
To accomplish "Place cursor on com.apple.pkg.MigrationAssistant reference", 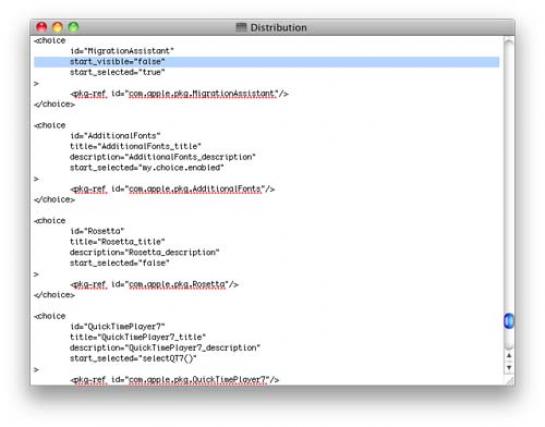I will pos(203,93).
